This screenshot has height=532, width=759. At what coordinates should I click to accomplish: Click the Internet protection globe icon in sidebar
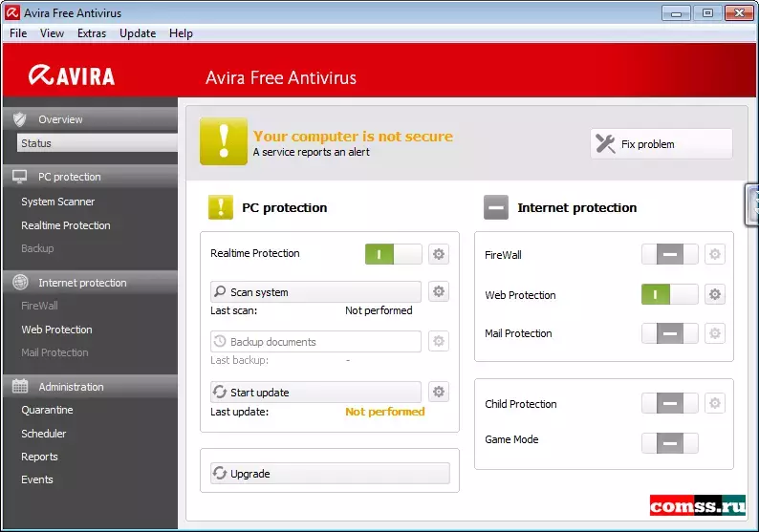(x=20, y=282)
